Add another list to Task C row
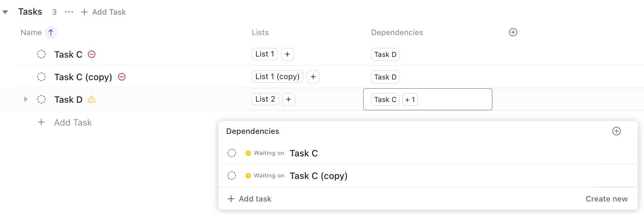Viewport: 644px width, 214px height. (x=287, y=54)
